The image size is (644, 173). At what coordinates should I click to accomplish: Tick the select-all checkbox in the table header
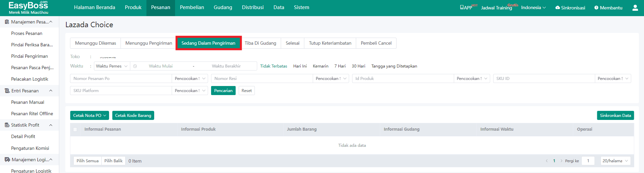click(75, 129)
